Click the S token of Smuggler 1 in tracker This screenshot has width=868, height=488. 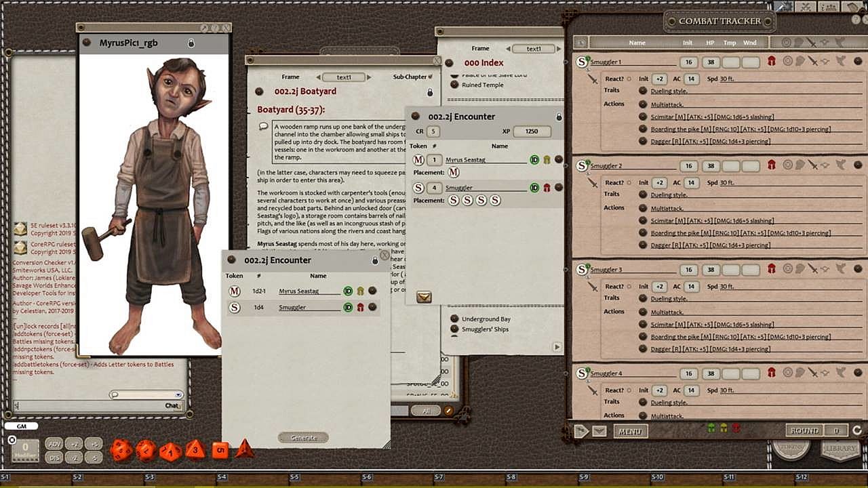[x=582, y=62]
